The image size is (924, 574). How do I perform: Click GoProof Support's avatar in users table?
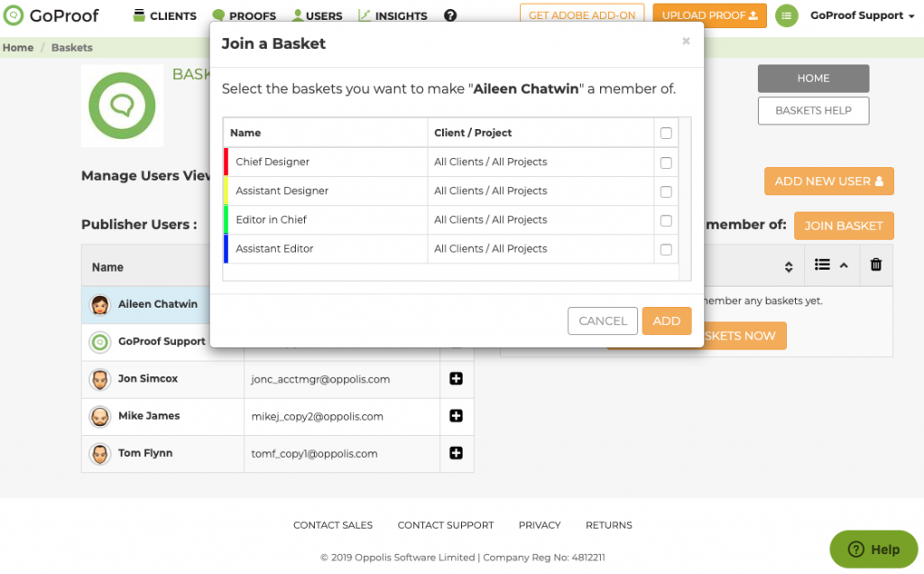(x=100, y=342)
